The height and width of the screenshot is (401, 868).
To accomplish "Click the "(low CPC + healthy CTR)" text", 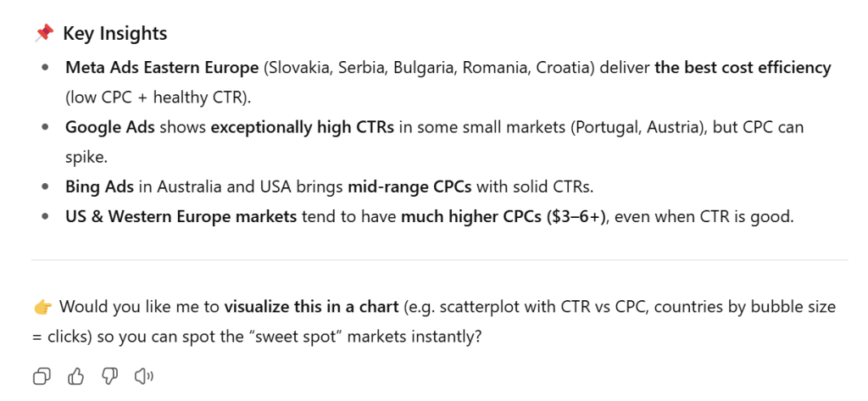I will click(159, 97).
